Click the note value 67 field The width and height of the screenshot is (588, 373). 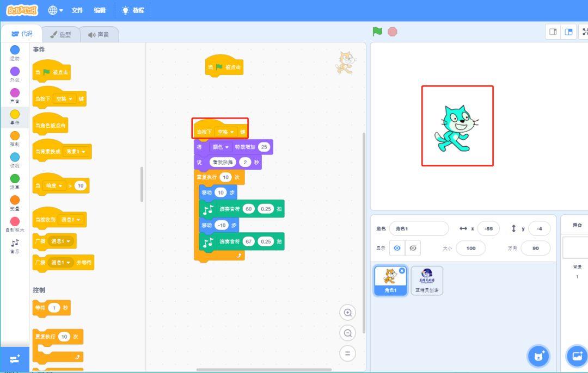(249, 241)
